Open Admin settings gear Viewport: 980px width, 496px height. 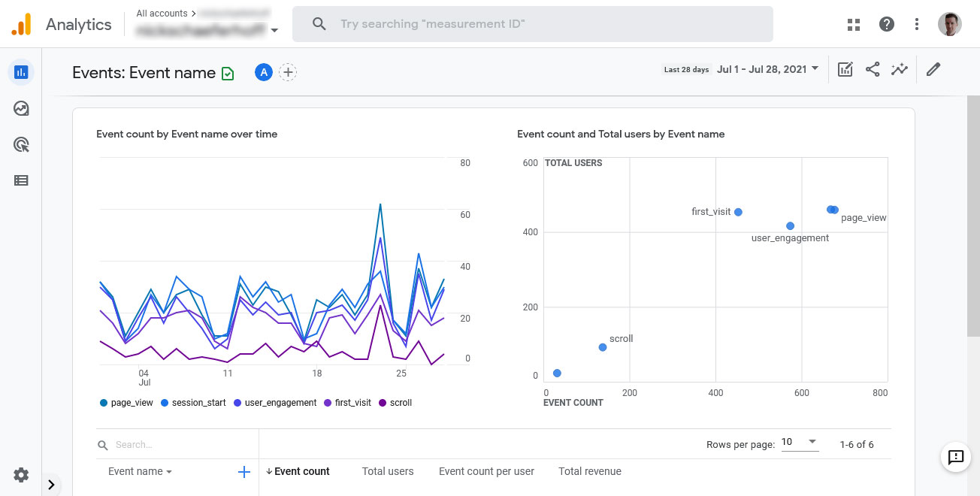coord(21,475)
